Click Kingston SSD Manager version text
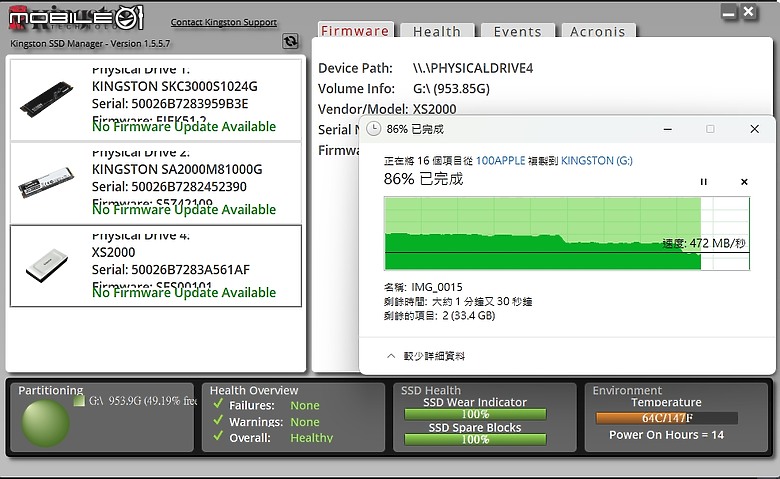Screen dimensions: 780x479 click(x=90, y=43)
